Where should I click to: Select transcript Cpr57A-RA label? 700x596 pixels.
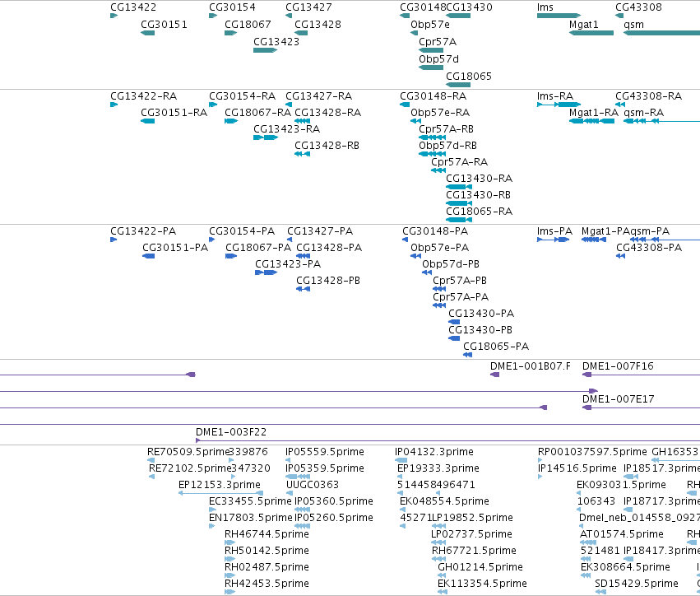pos(459,162)
